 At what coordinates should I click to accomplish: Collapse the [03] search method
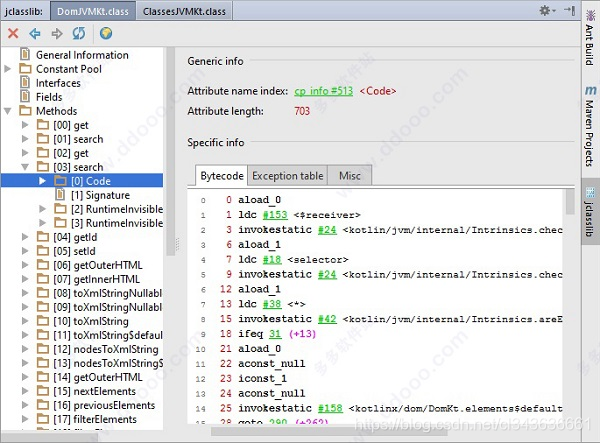coord(25,167)
